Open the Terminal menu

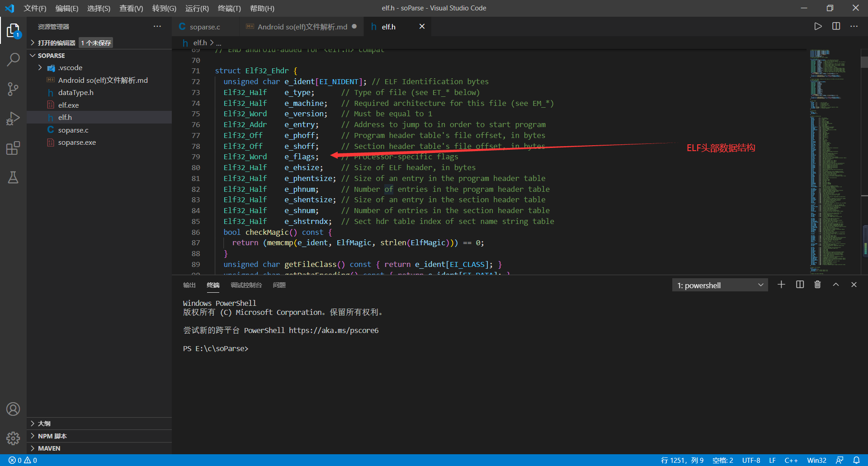pyautogui.click(x=229, y=8)
